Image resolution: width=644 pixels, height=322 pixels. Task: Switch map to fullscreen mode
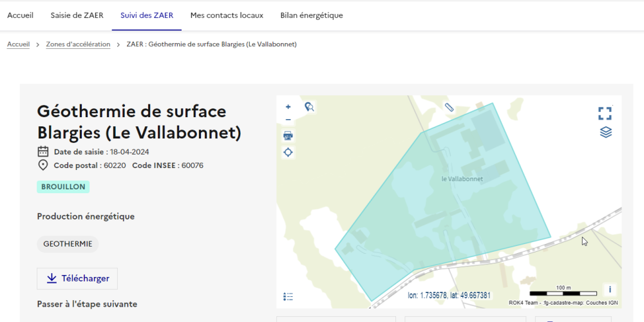point(605,113)
